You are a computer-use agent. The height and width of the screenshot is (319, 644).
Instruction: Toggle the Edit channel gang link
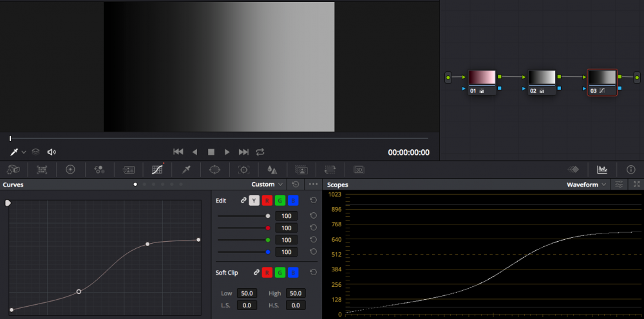pyautogui.click(x=243, y=201)
